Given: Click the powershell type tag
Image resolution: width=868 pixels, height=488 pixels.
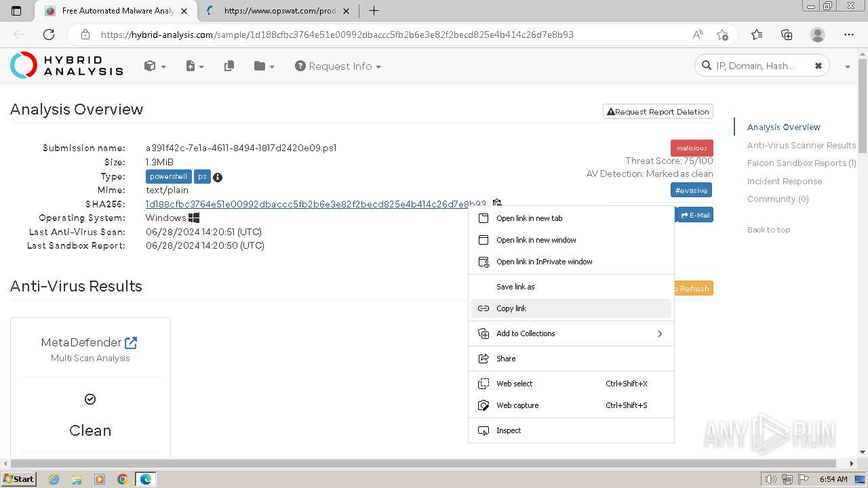Looking at the screenshot, I should pos(168,176).
